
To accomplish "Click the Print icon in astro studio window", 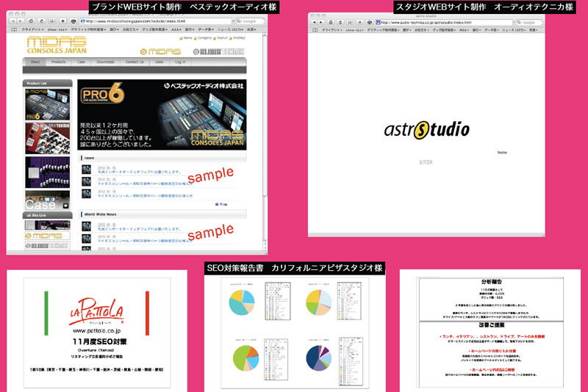I will (x=370, y=23).
